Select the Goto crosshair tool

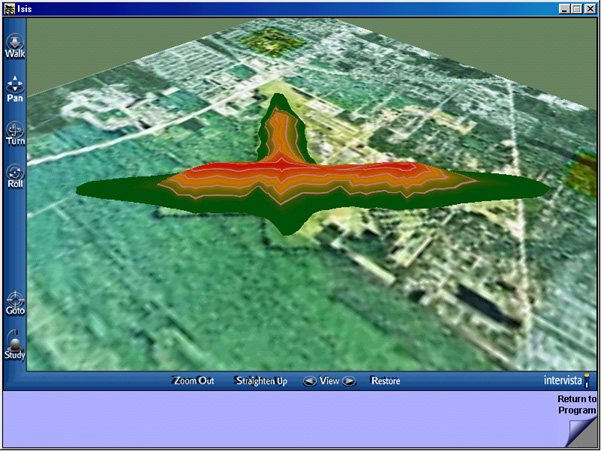(x=15, y=303)
